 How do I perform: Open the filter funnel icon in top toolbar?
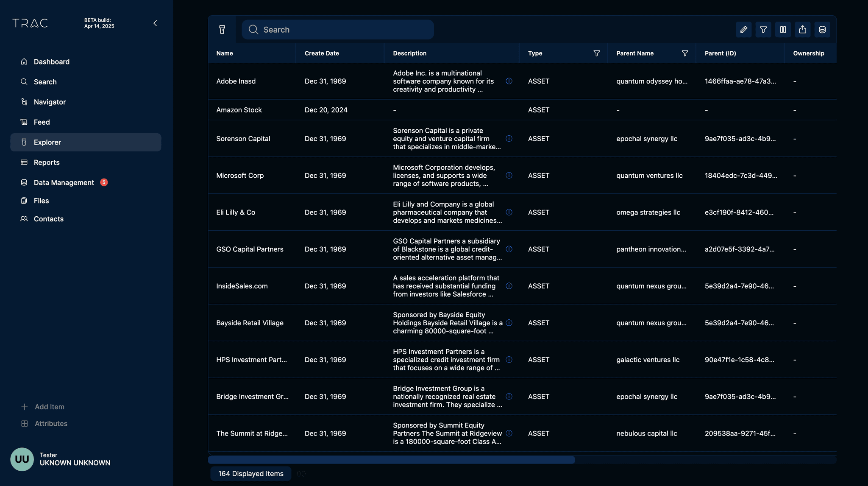pos(763,30)
